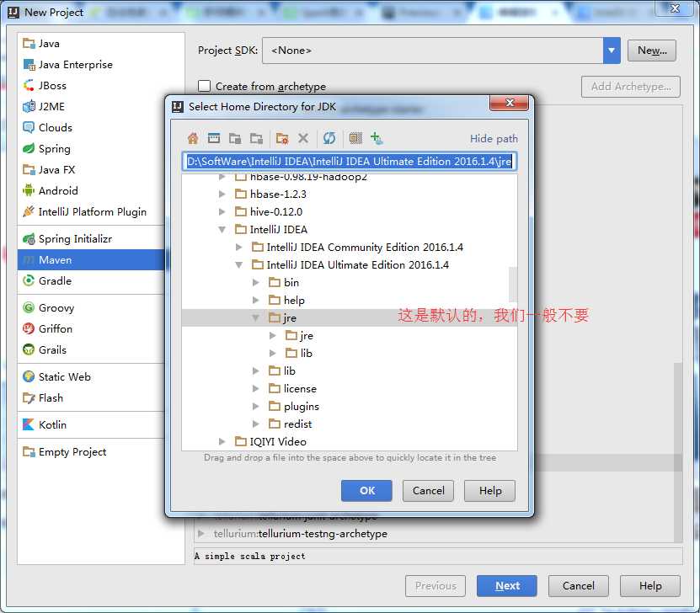Expand the bin folder node
The image size is (700, 613).
click(256, 282)
